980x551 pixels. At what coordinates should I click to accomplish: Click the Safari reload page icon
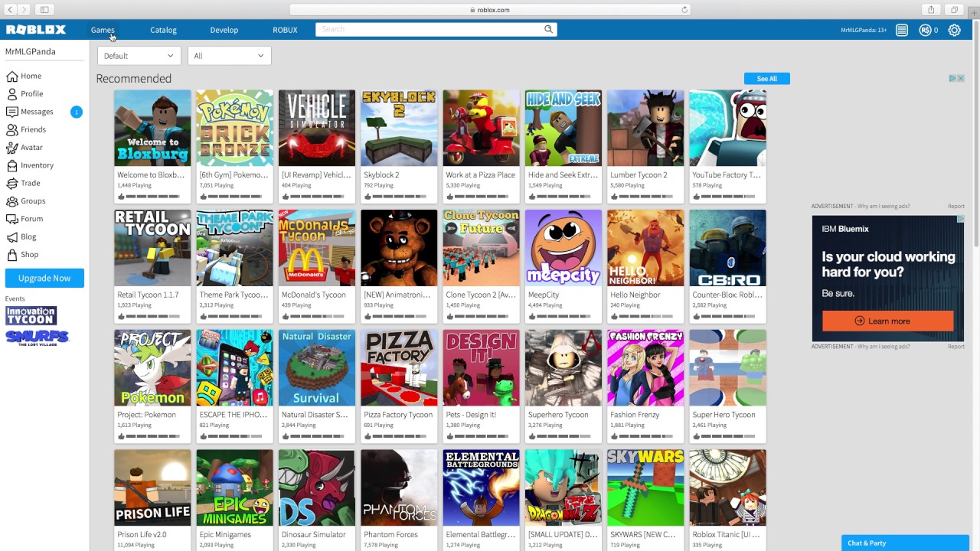(684, 10)
